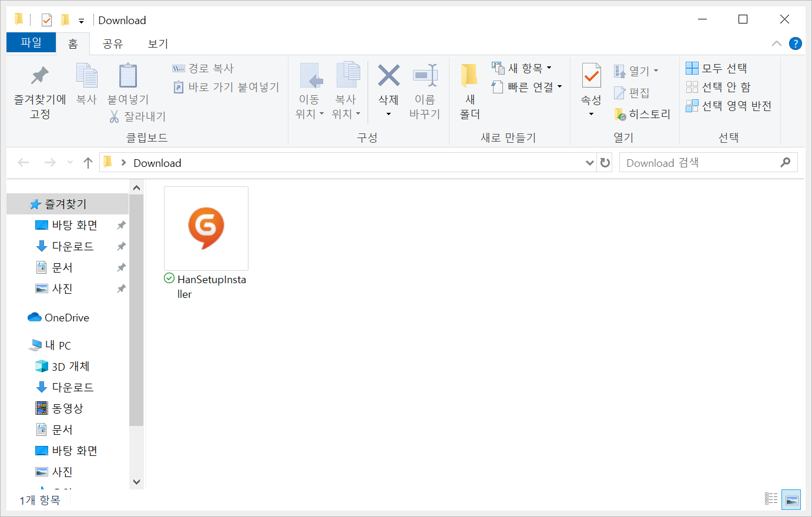Select HanSetupInstaller file thumbnail
Image resolution: width=812 pixels, height=517 pixels.
(206, 229)
